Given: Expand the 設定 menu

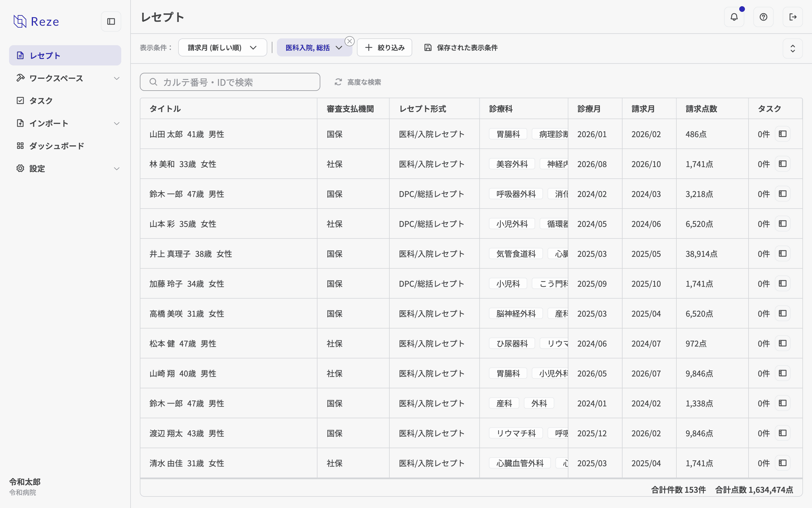Looking at the screenshot, I should [x=65, y=168].
